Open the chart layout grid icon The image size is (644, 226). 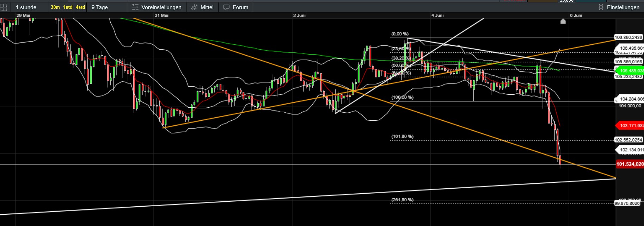(x=3, y=7)
